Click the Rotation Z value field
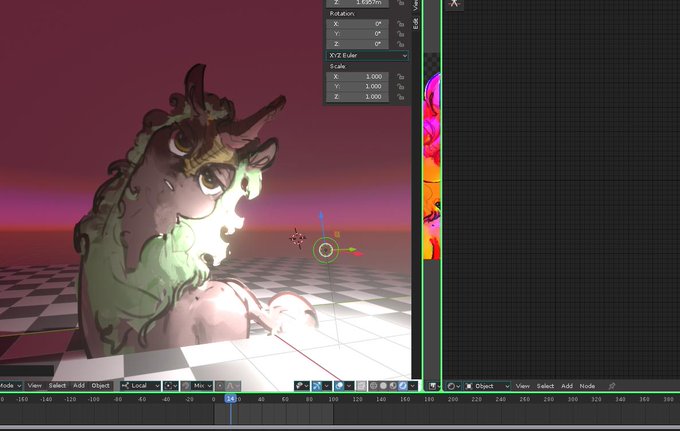The image size is (680, 431). (357, 44)
